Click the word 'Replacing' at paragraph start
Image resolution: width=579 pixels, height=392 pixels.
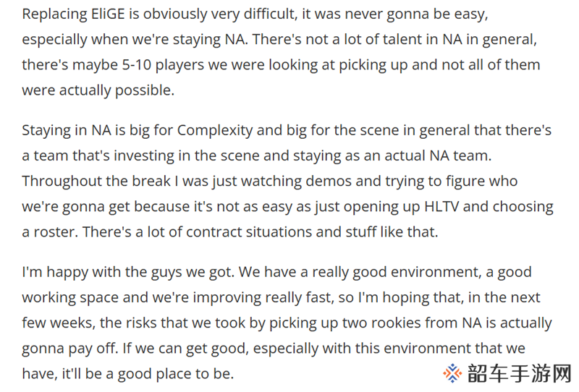click(55, 14)
